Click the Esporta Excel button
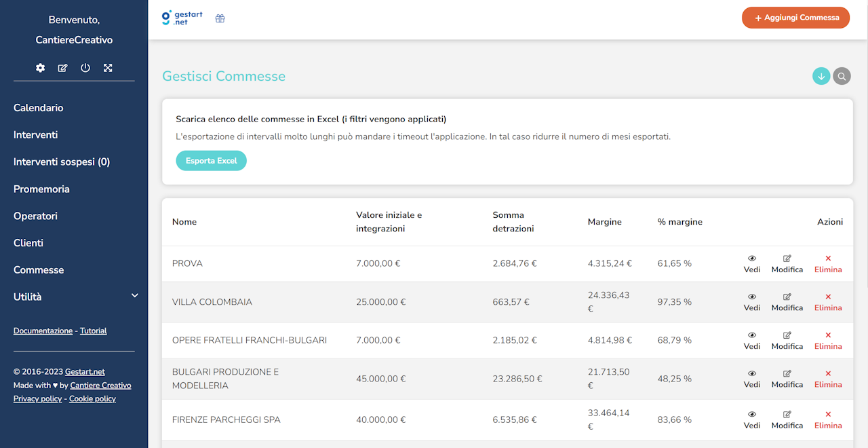 (211, 160)
